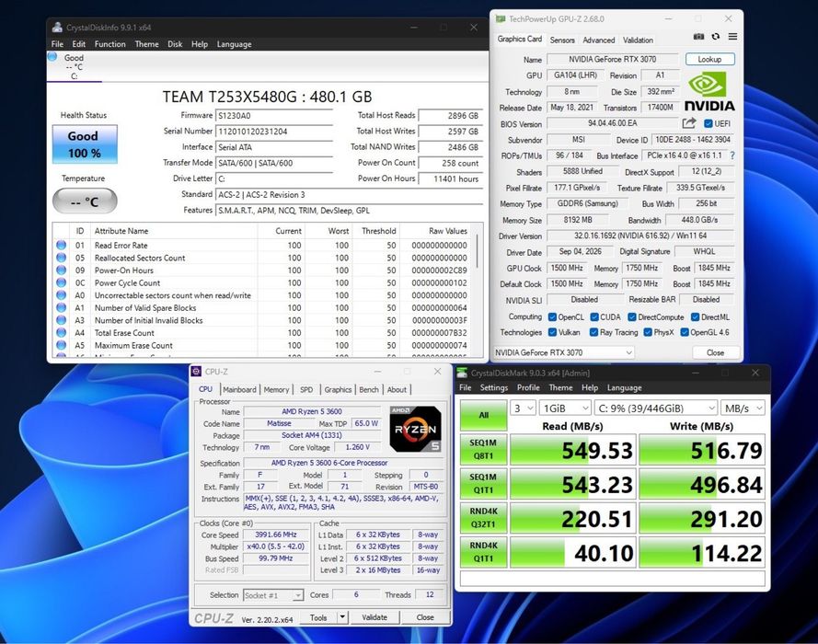Image resolution: width=818 pixels, height=644 pixels.
Task: Share BIOS version via export icon
Action: click(688, 123)
